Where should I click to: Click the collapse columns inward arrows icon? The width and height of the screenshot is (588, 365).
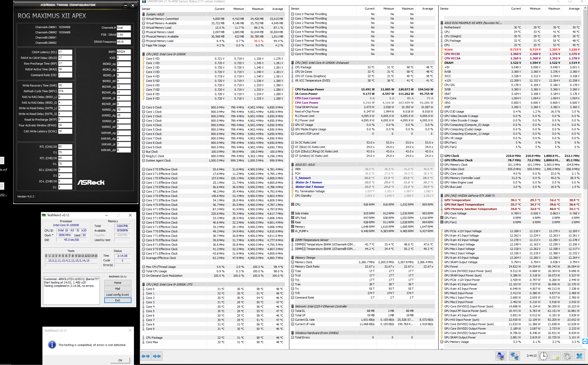157,356
